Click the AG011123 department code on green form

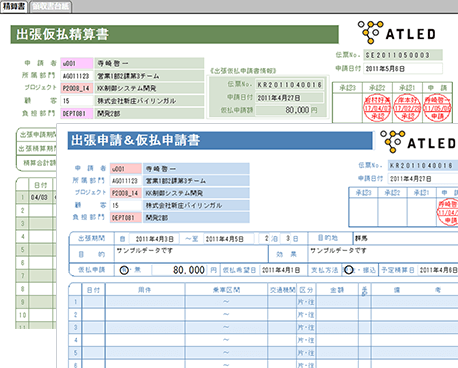[77, 76]
